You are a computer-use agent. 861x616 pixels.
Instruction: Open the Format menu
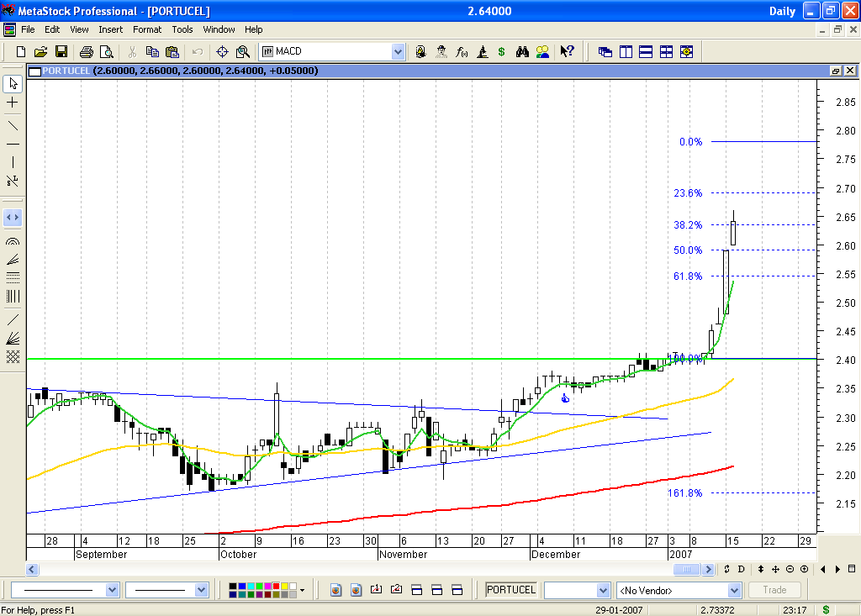pos(147,29)
